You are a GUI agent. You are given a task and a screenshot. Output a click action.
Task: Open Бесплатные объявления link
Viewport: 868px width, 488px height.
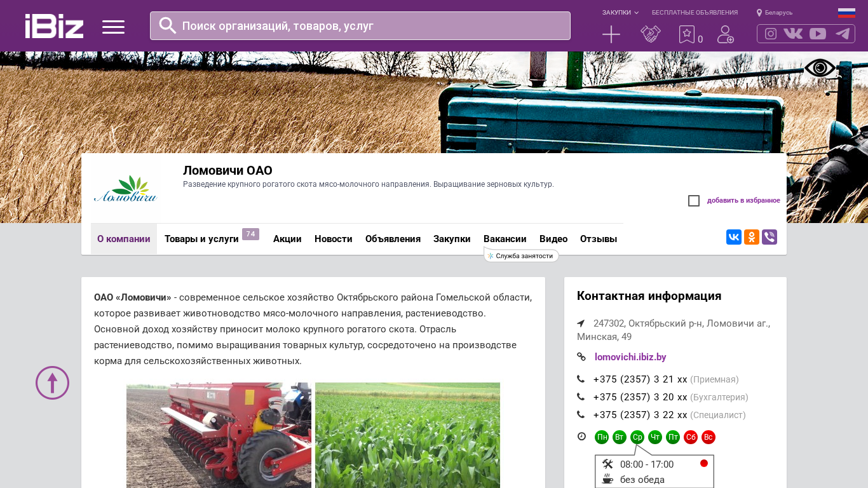click(695, 13)
